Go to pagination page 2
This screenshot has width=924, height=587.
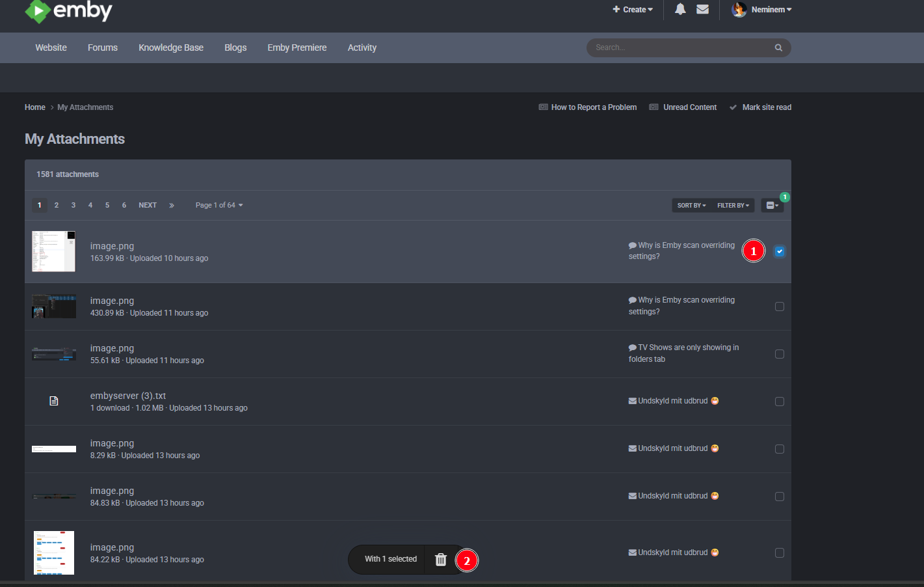click(x=57, y=205)
